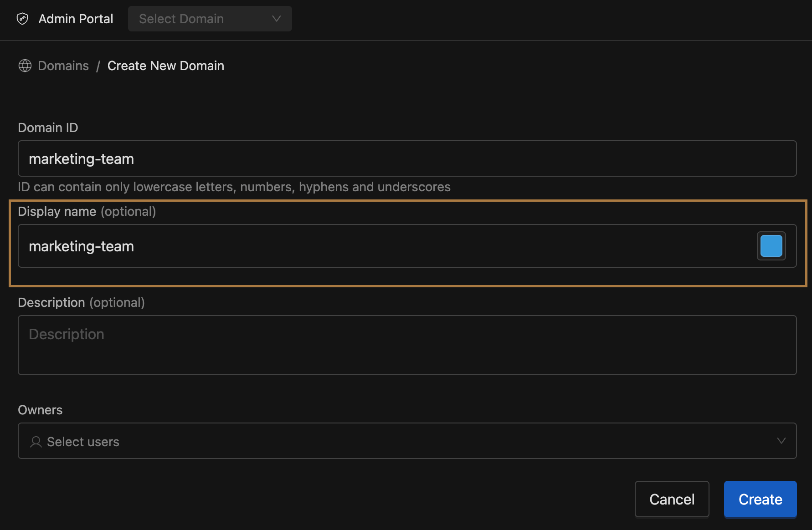Click the chevron arrow in Select Domain

point(276,19)
